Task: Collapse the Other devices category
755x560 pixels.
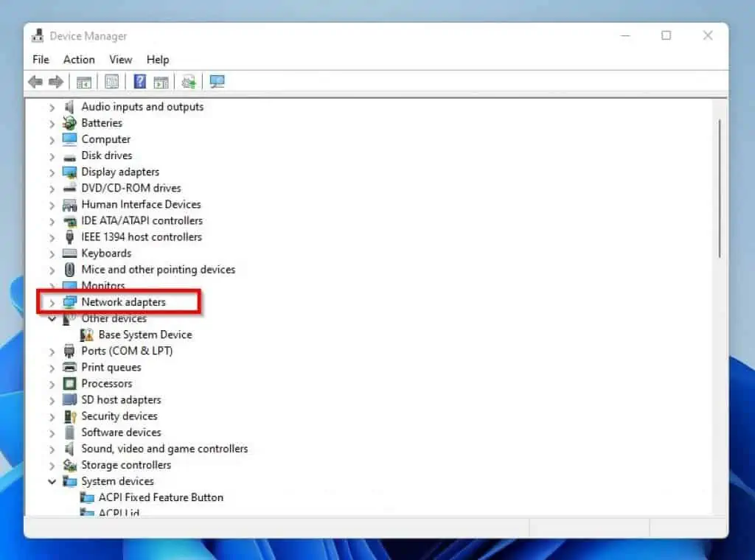Action: (x=51, y=318)
